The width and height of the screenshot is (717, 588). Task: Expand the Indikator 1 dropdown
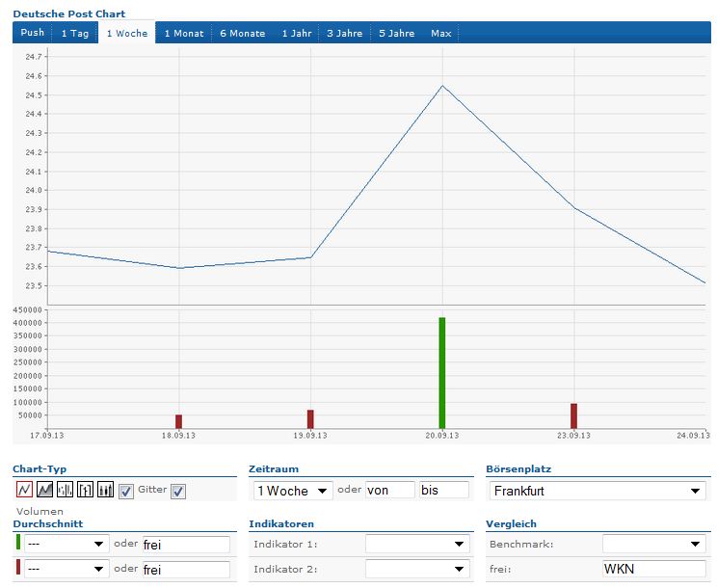coord(417,544)
